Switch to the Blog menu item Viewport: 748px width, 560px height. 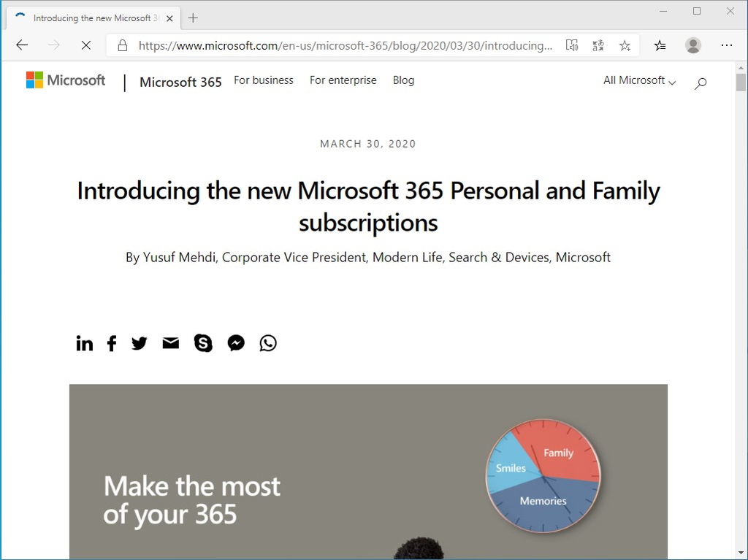(x=403, y=80)
